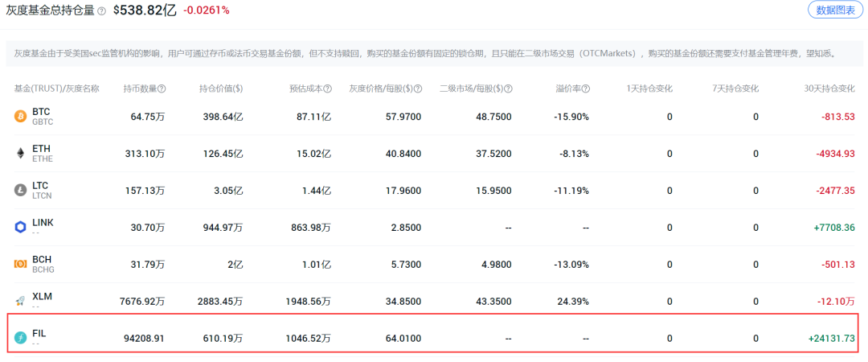Select BCH premium rate -13.09%

[x=572, y=265]
